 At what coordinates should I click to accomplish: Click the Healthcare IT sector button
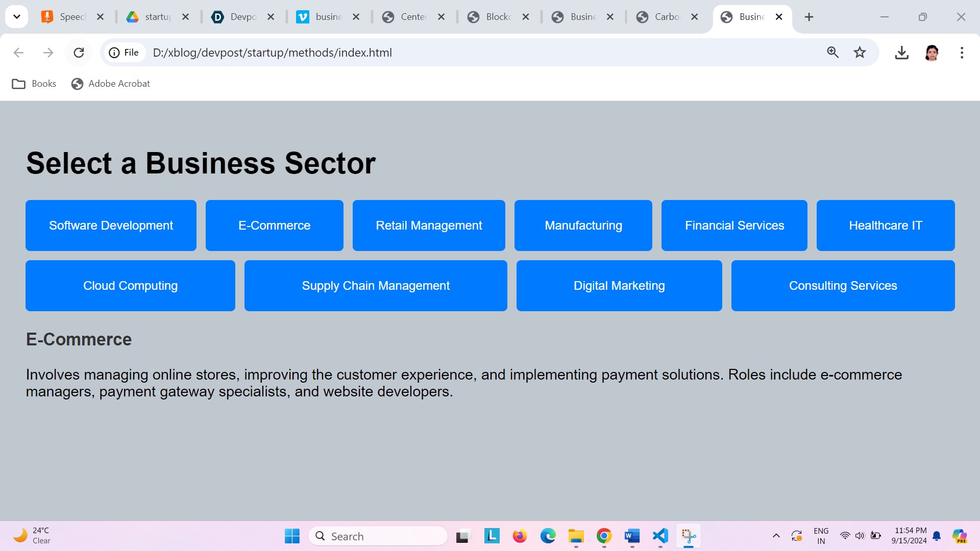coord(885,226)
